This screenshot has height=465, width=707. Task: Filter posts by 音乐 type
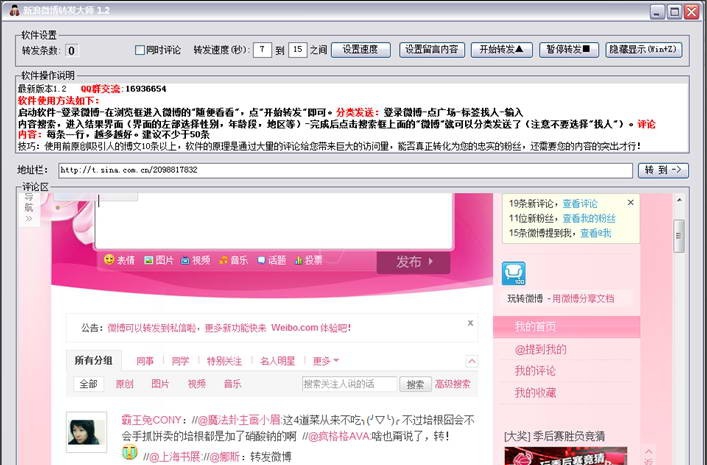click(232, 384)
